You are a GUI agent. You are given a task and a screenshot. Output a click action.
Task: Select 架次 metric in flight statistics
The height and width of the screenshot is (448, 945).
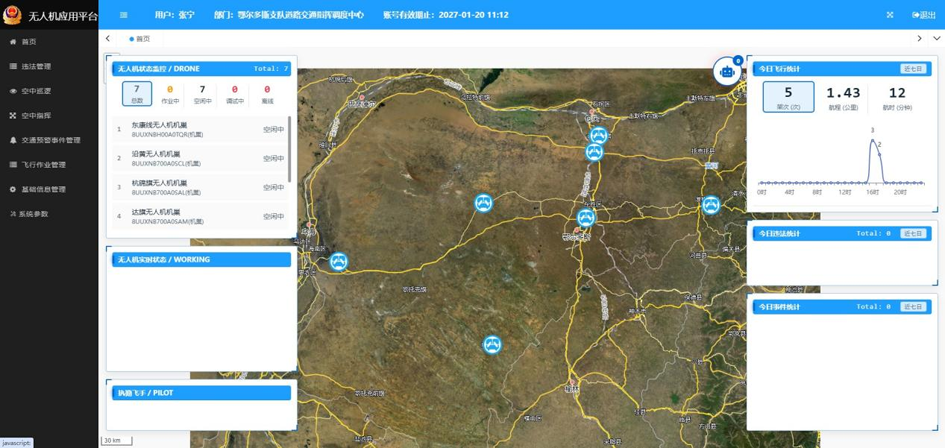point(788,97)
